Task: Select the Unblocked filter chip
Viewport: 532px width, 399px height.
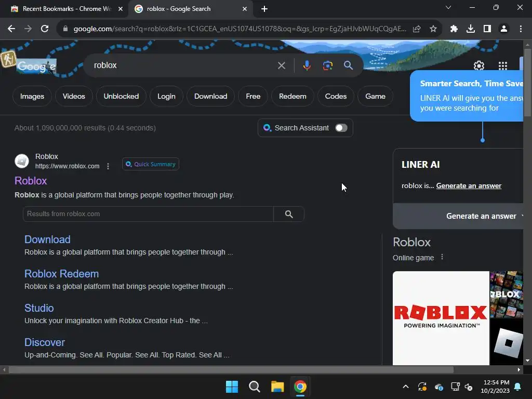Action: point(121,96)
